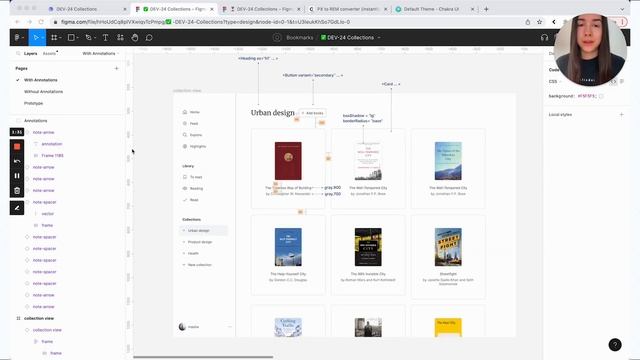Click the browser share icon
Screen dimensions: 640x360
[528, 22]
